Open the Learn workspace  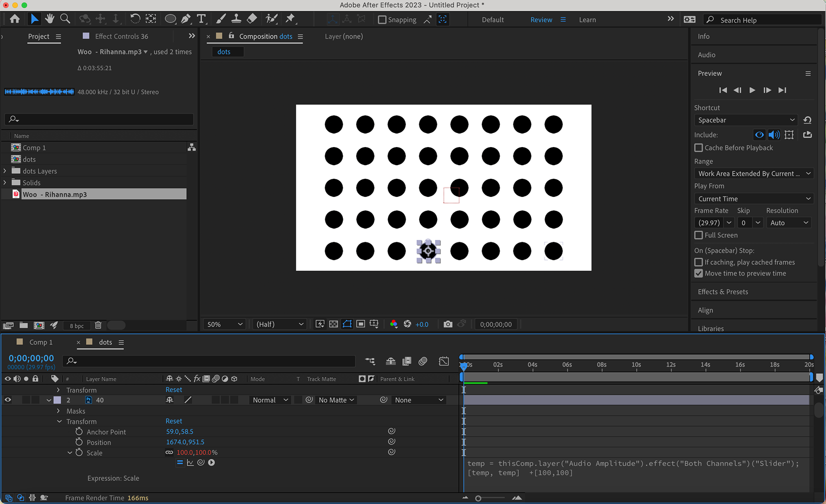click(x=587, y=20)
